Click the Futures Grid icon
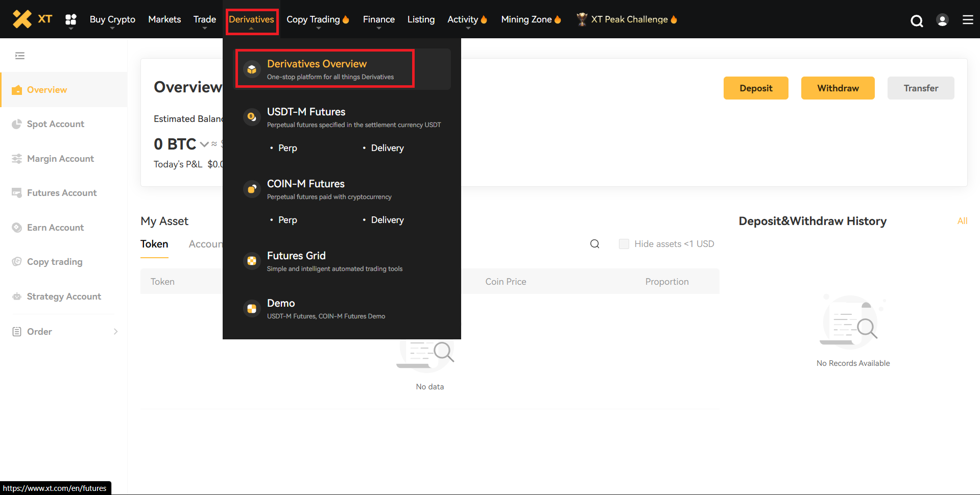 tap(252, 261)
